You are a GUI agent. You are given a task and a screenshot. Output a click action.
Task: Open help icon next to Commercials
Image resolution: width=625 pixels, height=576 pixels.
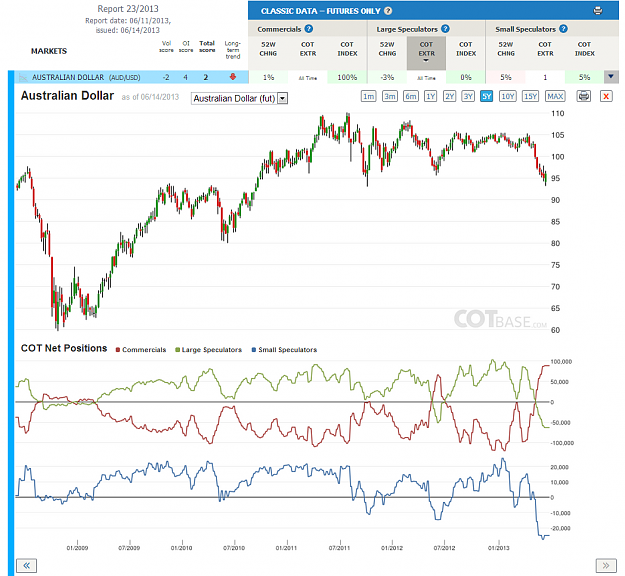click(309, 29)
